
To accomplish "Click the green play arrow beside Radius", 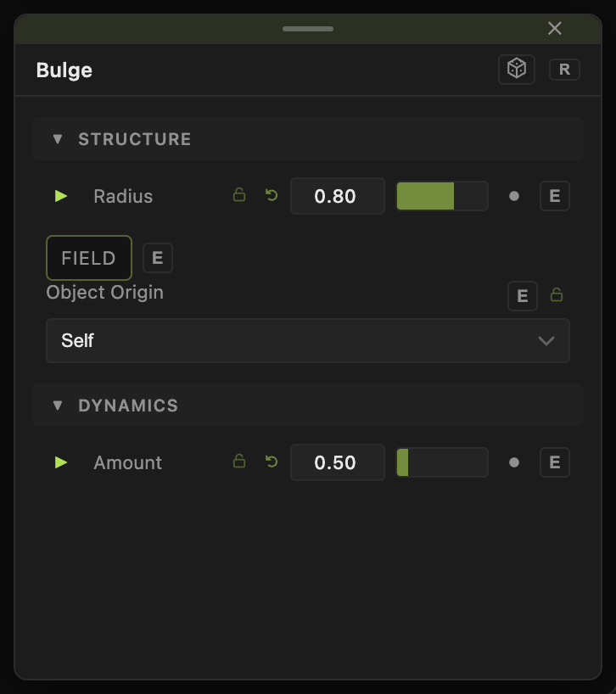I will pos(61,196).
